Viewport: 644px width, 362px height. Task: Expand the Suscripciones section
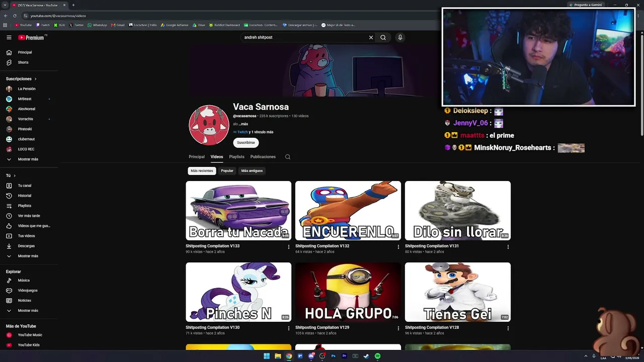pos(21,79)
